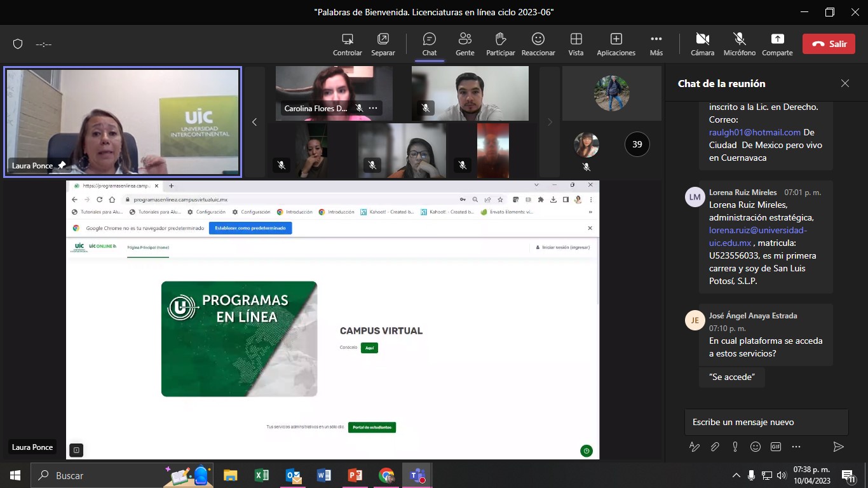Click Aquí button in shared Campus Virtual
Viewport: 868px width, 488px height.
[369, 348]
